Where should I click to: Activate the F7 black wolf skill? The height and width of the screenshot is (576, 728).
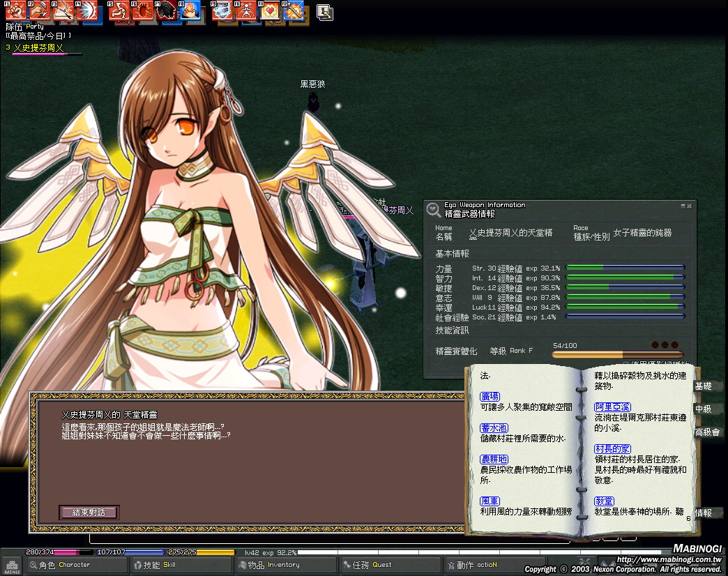point(166,10)
